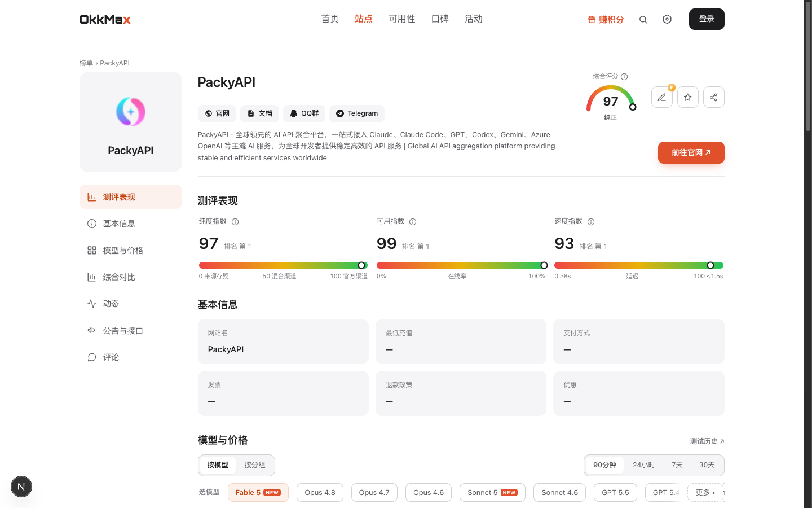
Task: Select 测评表现 in the sidebar
Action: [x=131, y=197]
